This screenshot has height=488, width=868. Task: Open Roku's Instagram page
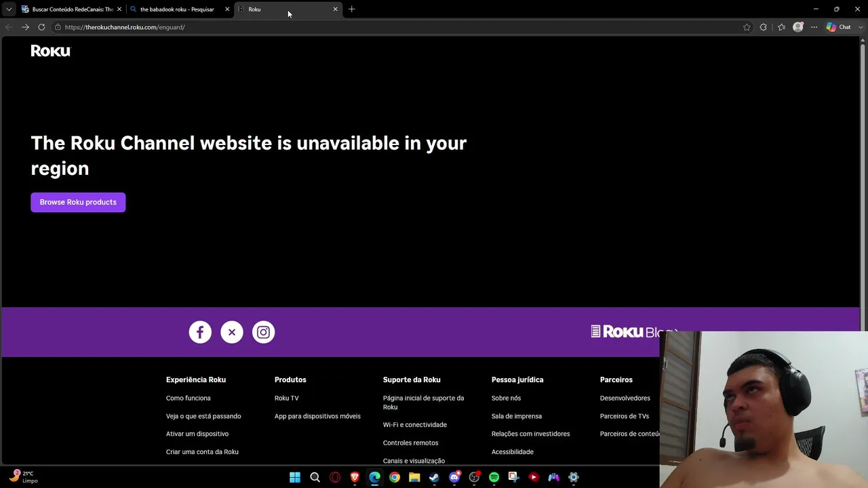point(264,332)
